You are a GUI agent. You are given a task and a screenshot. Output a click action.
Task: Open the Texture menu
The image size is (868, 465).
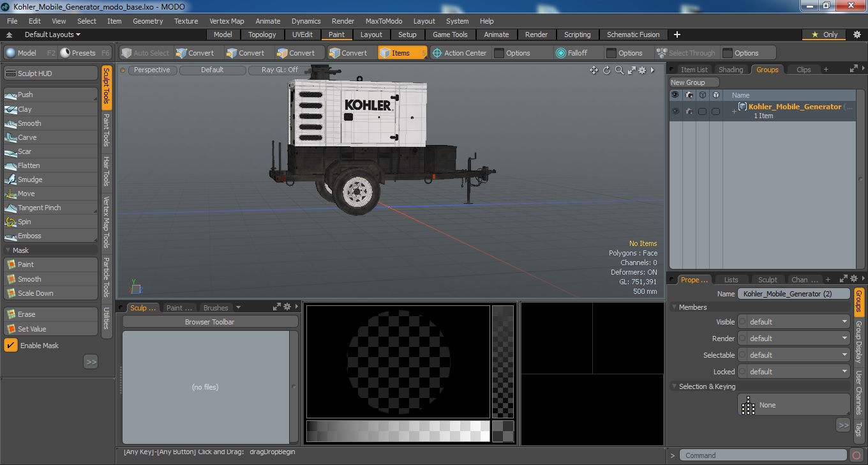coord(186,21)
